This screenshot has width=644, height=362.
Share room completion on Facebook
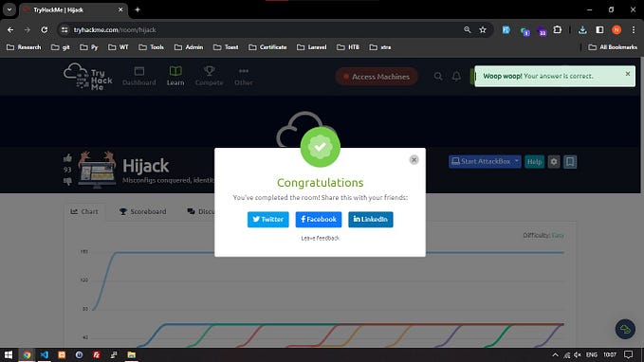pos(319,219)
